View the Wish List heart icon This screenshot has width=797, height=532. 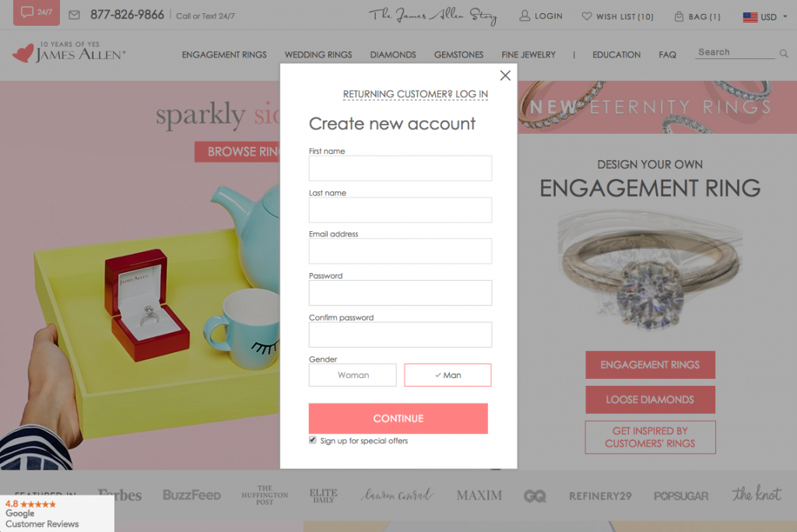point(587,16)
